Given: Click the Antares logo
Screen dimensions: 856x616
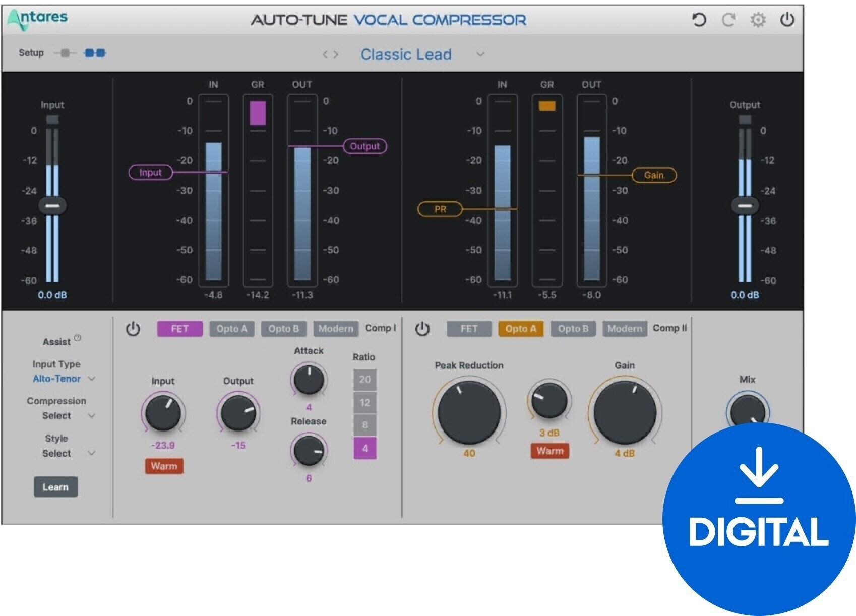Looking at the screenshot, I should (37, 19).
